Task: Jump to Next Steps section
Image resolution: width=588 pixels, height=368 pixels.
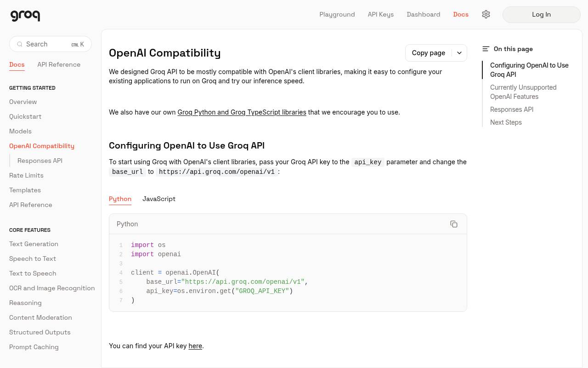Action: (506, 122)
